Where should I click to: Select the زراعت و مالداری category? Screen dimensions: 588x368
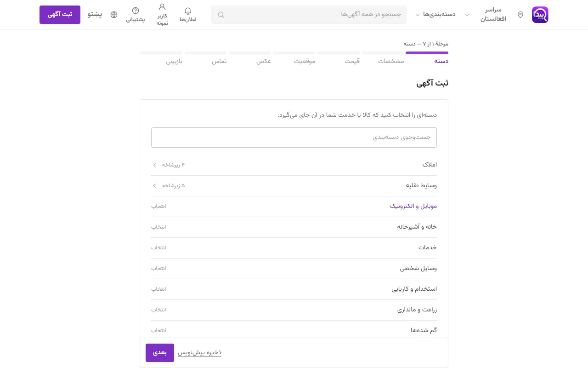pos(294,310)
